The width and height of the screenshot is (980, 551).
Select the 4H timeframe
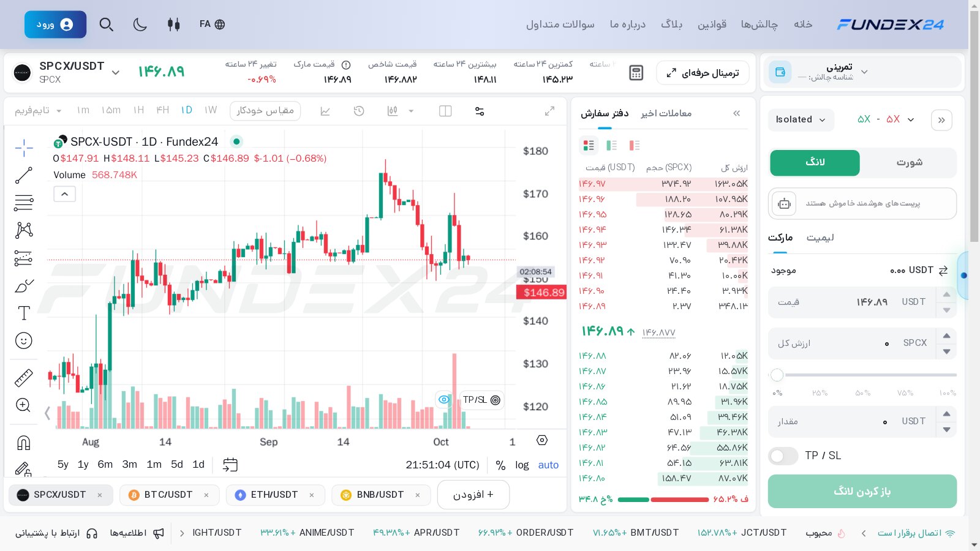162,110
